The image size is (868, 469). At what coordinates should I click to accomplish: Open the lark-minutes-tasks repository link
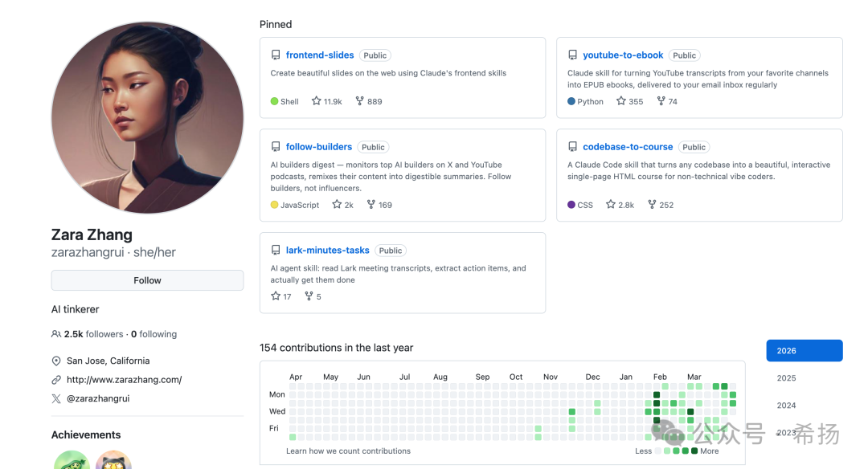point(326,250)
